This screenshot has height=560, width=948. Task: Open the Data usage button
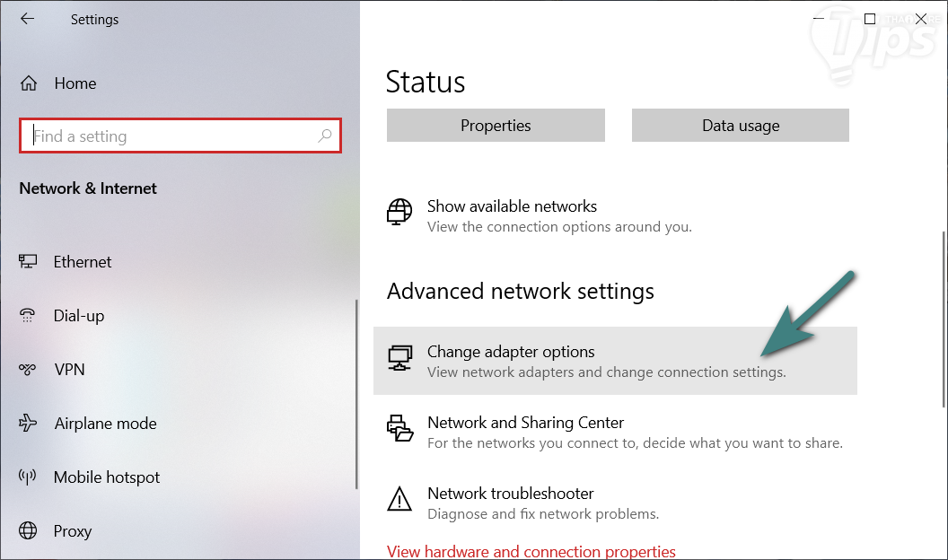click(740, 126)
